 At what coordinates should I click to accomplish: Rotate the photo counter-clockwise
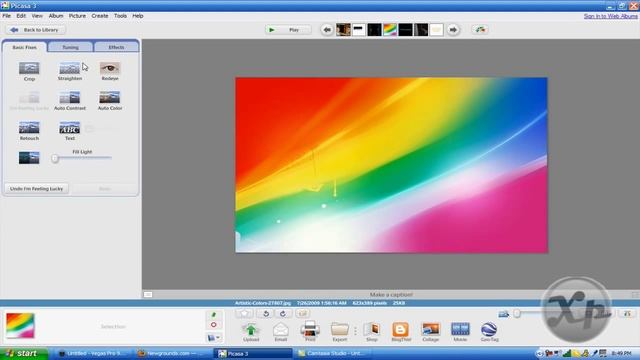pos(266,313)
